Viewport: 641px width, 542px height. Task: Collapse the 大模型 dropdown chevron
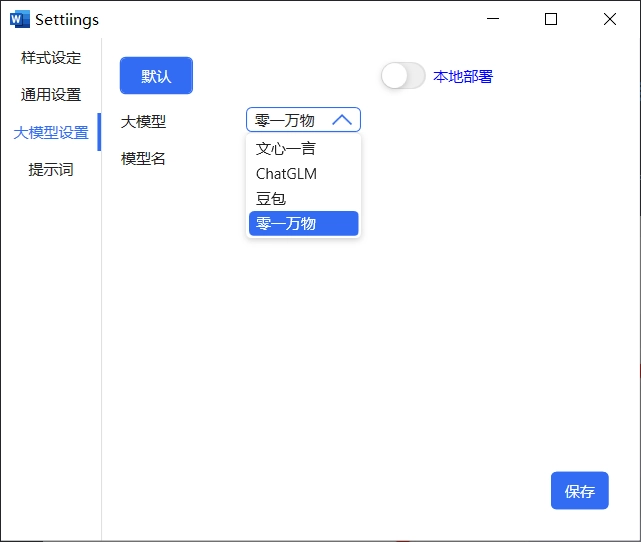click(342, 120)
